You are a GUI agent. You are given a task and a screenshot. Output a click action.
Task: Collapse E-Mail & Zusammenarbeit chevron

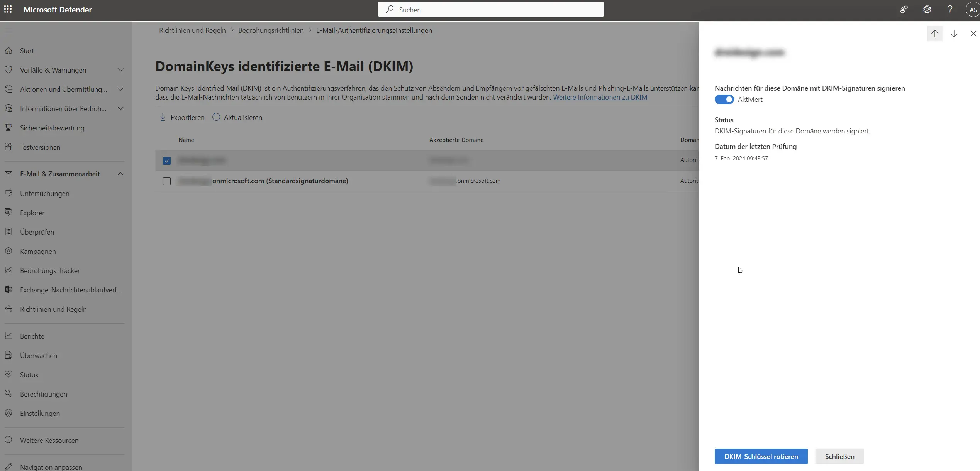pos(120,174)
